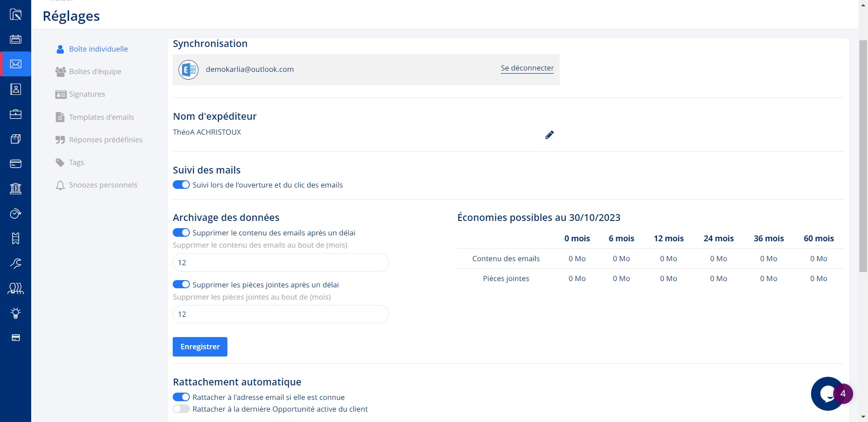Viewport: 868px width, 422px height.
Task: Open the wrench tools sidebar icon
Action: coord(15,263)
